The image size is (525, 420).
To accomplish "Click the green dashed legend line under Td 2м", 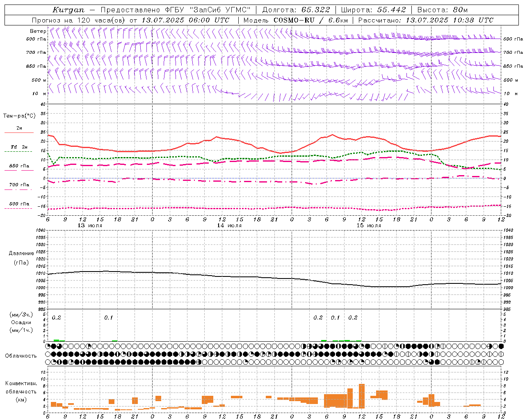I will (18, 151).
